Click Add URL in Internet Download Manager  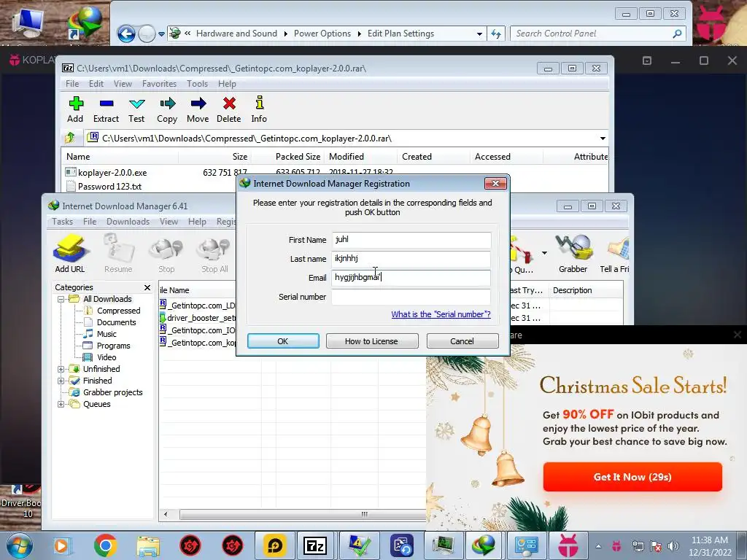click(x=71, y=253)
